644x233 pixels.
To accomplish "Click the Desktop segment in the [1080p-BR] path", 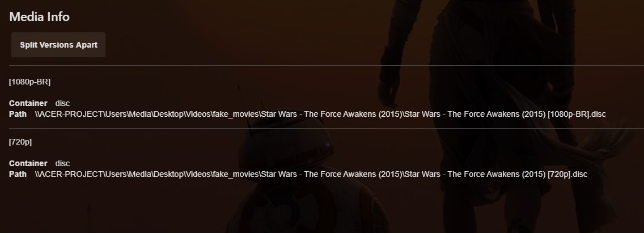I will 168,115.
